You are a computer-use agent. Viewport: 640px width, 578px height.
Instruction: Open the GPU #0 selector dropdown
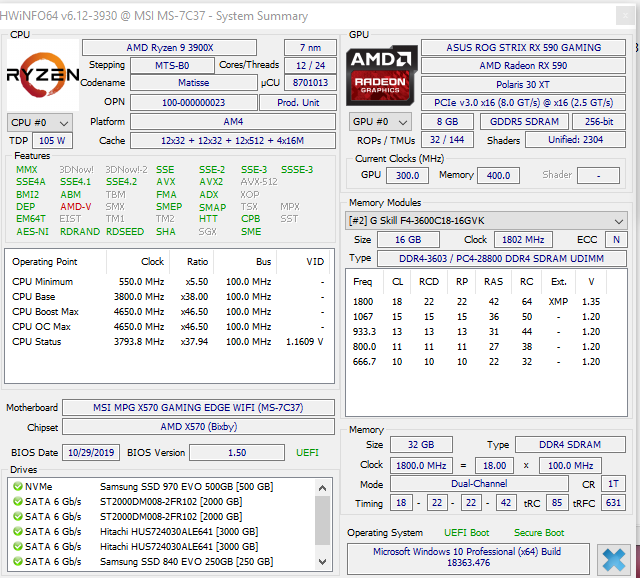380,122
